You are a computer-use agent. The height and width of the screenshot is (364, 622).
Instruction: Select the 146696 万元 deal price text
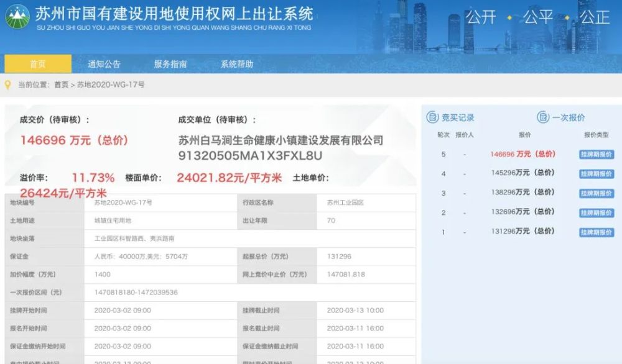tap(74, 140)
